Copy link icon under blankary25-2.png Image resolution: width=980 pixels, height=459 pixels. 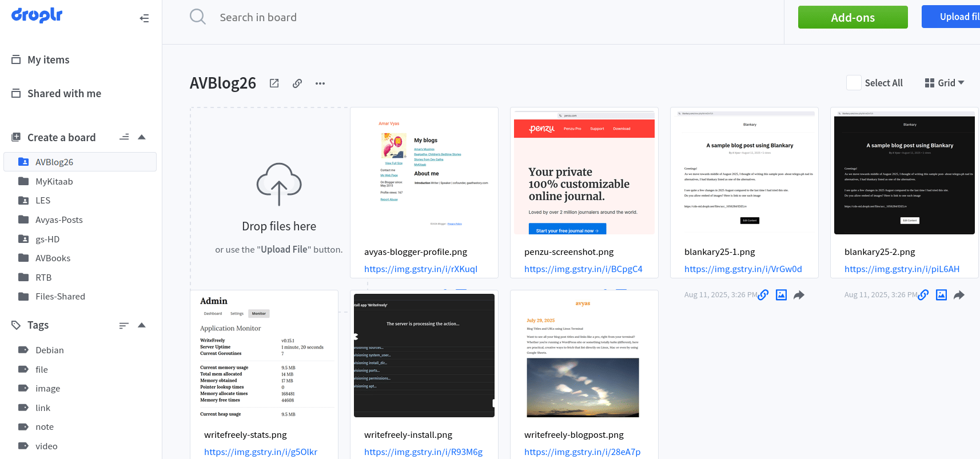click(923, 295)
